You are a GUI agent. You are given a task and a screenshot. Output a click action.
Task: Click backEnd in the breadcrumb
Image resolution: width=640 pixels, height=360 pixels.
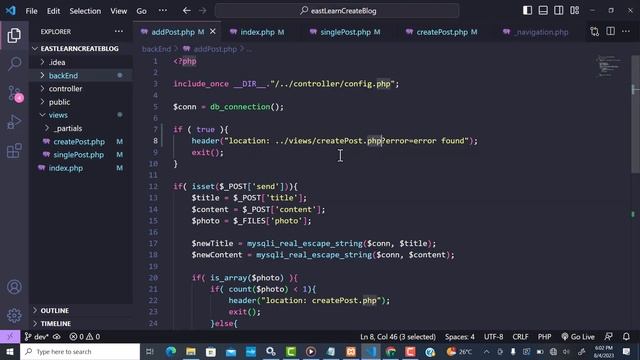156,49
